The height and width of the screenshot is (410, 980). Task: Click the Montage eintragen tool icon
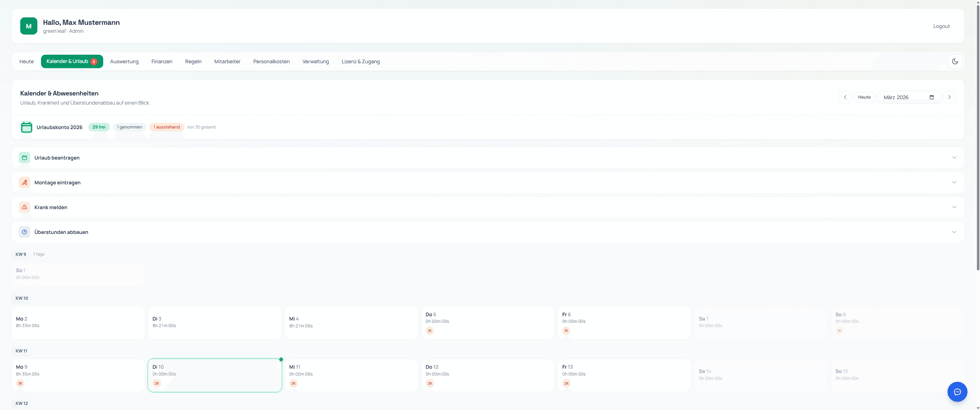(24, 182)
